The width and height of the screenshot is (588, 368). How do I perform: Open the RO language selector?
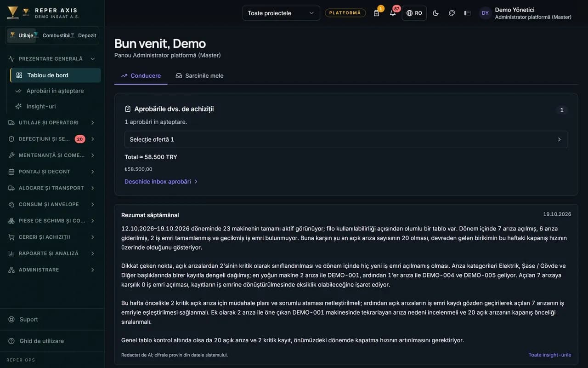[x=414, y=13]
